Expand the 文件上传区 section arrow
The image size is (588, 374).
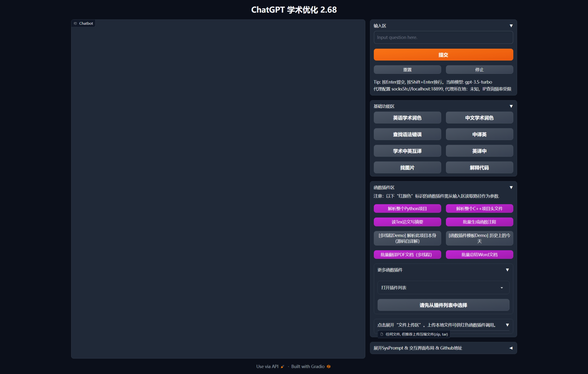click(x=507, y=325)
